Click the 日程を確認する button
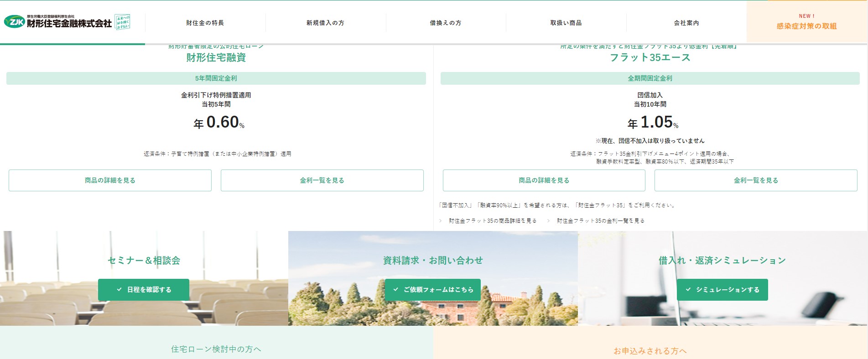 tap(144, 290)
